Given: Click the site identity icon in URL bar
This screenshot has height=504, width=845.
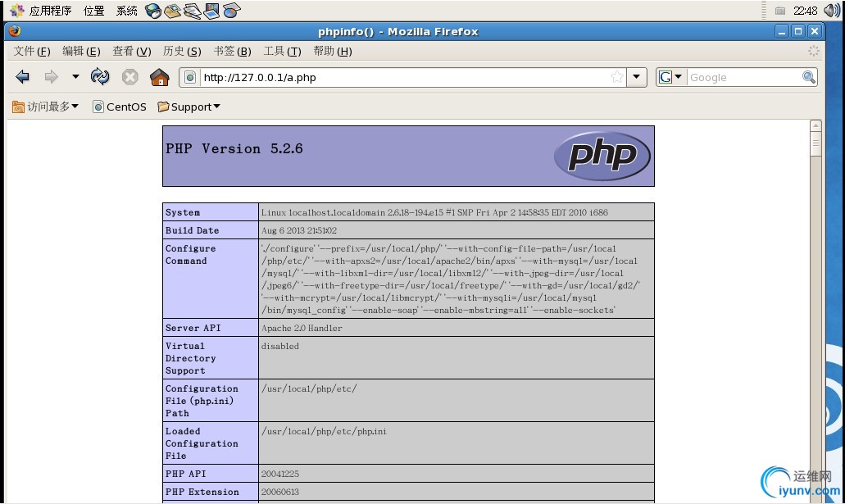Looking at the screenshot, I should [189, 78].
